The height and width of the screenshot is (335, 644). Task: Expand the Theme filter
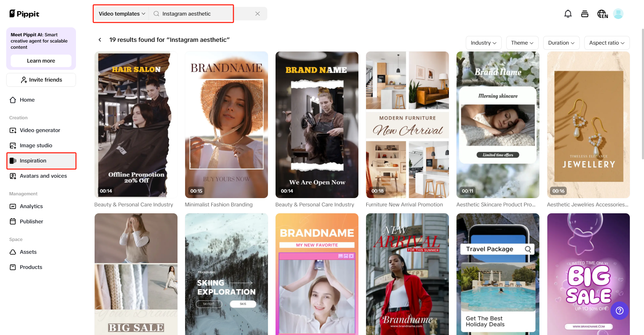pyautogui.click(x=522, y=43)
